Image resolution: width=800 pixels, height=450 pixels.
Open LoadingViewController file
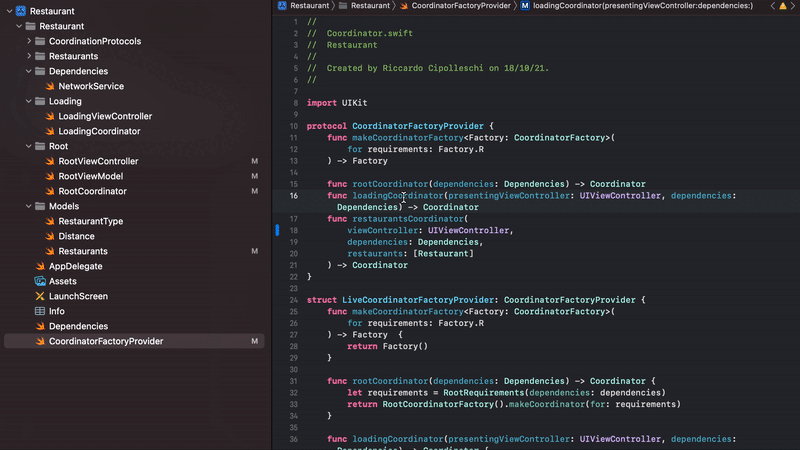[x=105, y=116]
